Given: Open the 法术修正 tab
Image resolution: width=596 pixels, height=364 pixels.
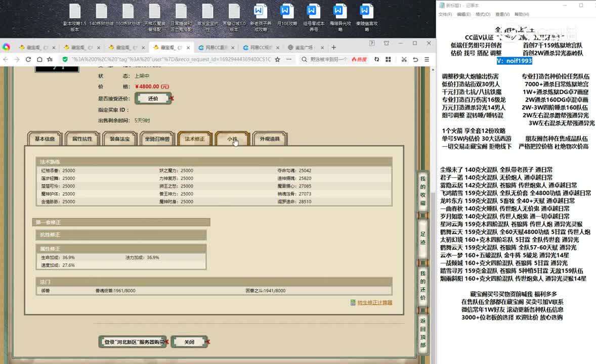Looking at the screenshot, I should 195,139.
